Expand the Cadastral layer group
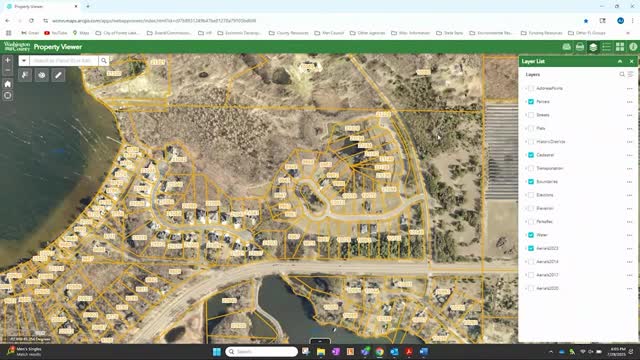This screenshot has height=360, width=640. 526,155
